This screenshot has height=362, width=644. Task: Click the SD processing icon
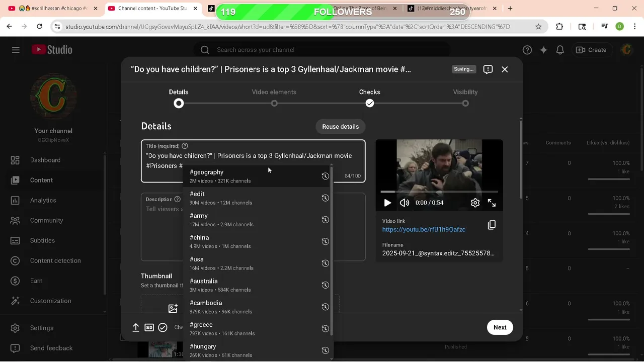149,327
